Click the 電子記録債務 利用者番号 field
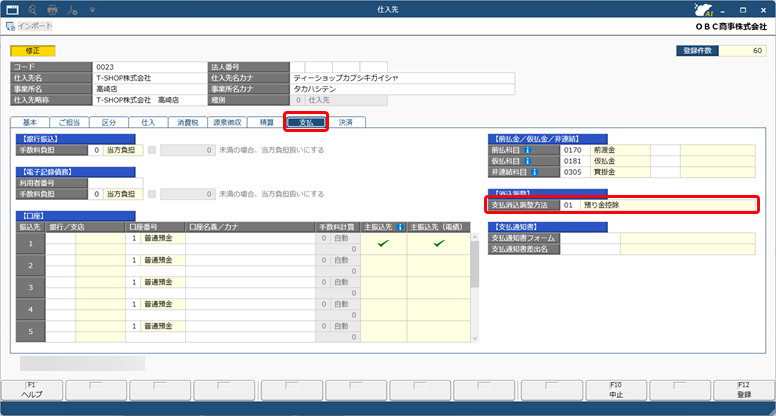 [115, 183]
